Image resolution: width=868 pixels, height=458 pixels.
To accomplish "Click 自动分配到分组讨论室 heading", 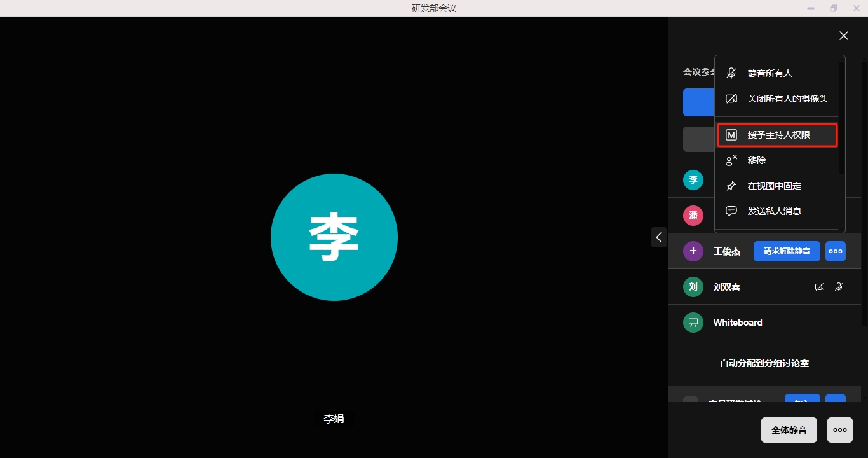I will [x=764, y=363].
